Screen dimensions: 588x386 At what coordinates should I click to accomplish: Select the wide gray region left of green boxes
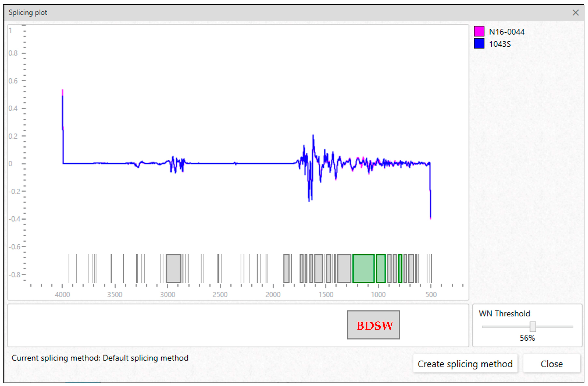click(344, 268)
